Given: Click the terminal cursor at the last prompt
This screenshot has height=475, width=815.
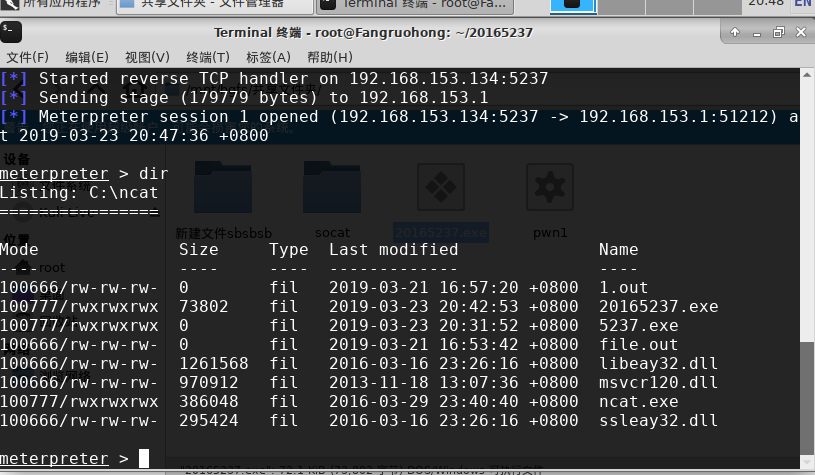Looking at the screenshot, I should coord(144,458).
